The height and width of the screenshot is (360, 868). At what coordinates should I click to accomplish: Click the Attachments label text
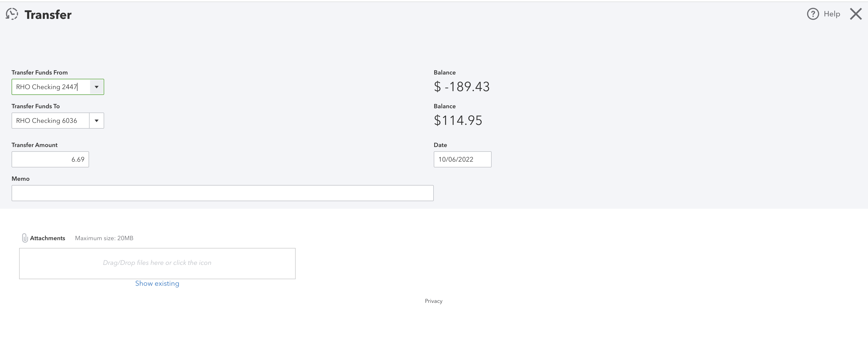click(48, 238)
